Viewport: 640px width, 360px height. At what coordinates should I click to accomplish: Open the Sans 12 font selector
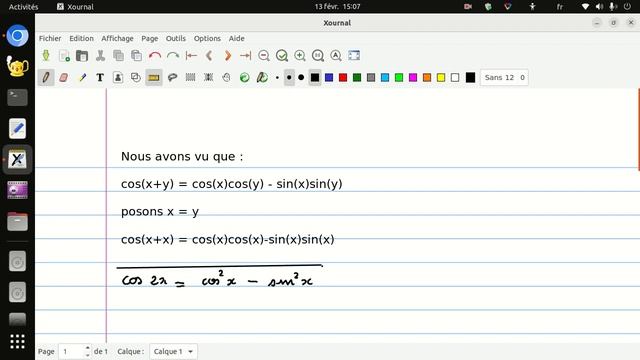(504, 78)
